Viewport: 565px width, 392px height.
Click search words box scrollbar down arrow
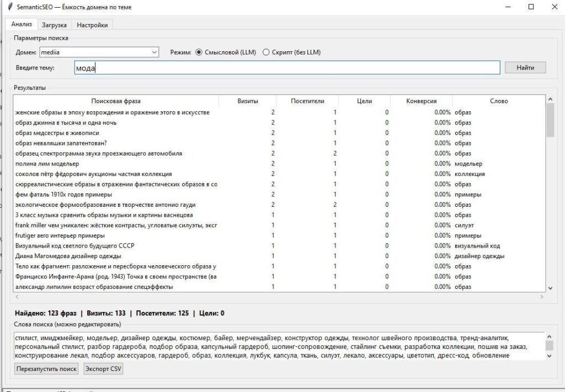pyautogui.click(x=549, y=356)
